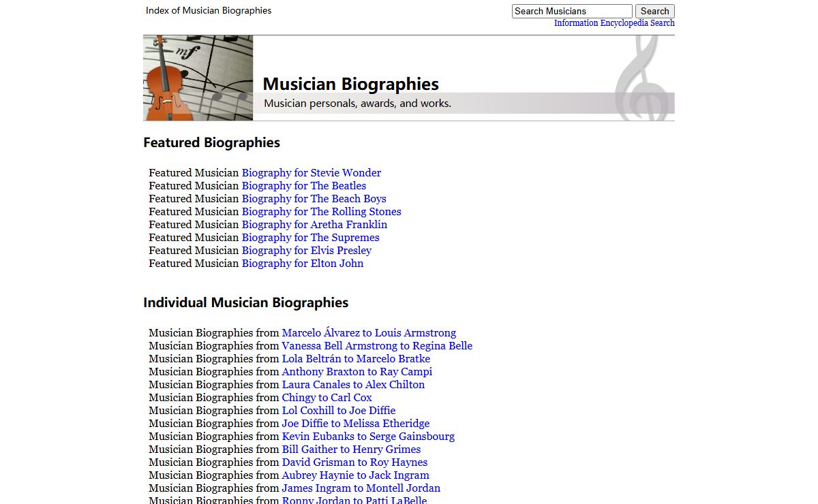This screenshot has height=504, width=818.
Task: Click 'Musician personals, awards, and works.' subtitle
Action: click(x=357, y=104)
